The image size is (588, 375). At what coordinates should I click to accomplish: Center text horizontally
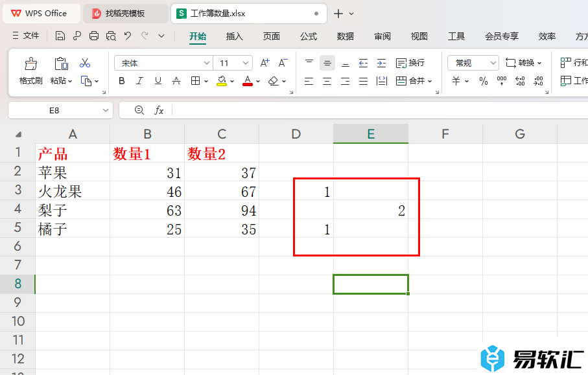point(327,81)
